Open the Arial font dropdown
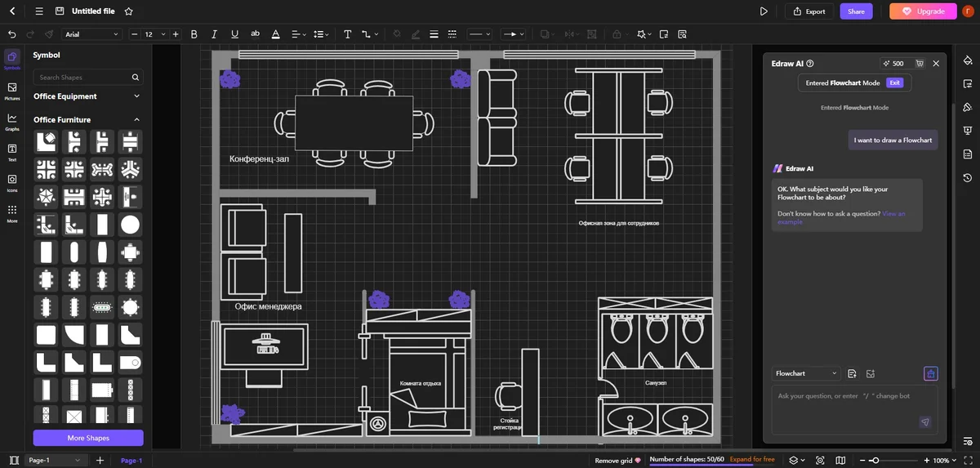This screenshot has height=468, width=980. (92, 34)
